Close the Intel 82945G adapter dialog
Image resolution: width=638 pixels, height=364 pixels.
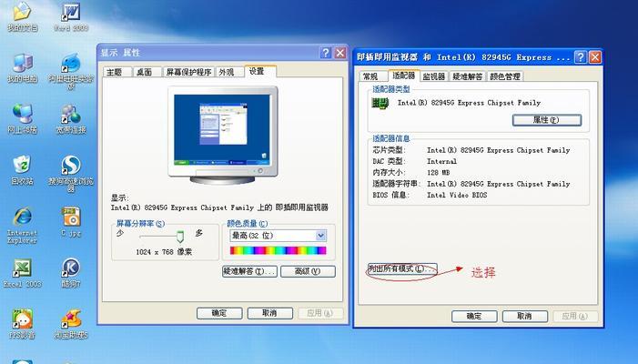click(595, 57)
